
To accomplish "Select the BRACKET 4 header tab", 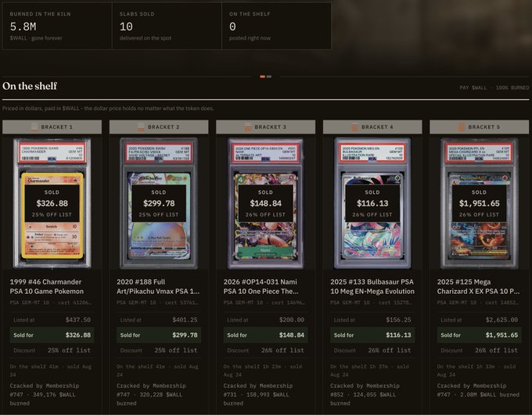I will click(x=372, y=127).
